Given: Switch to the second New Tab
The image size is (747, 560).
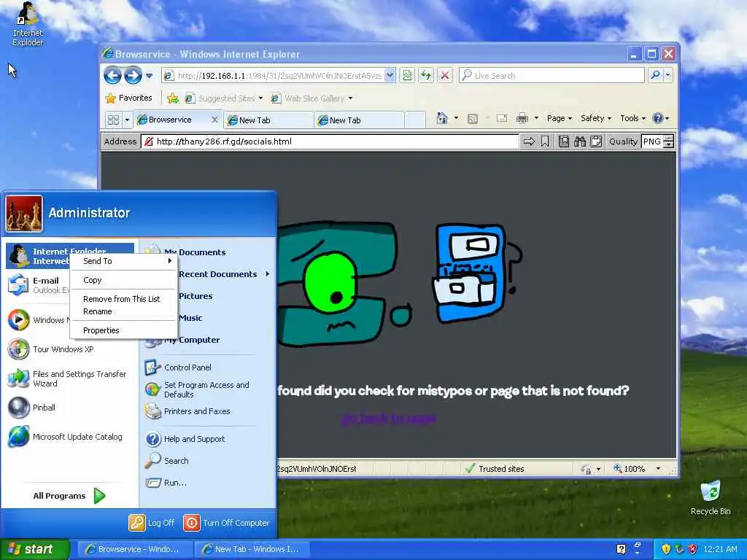Looking at the screenshot, I should click(360, 120).
